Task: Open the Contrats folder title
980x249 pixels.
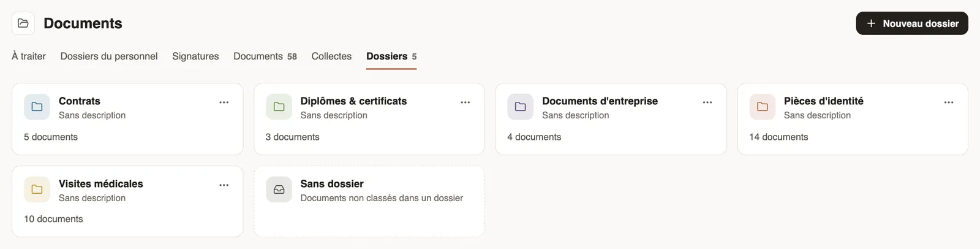Action: click(80, 101)
